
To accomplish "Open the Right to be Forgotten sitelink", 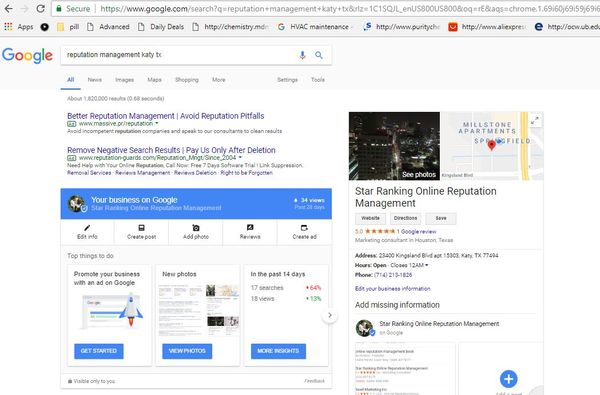I will coord(246,173).
